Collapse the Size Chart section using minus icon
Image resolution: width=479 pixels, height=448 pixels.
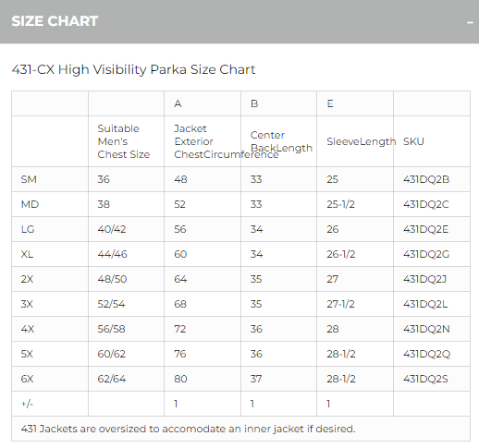pos(470,22)
